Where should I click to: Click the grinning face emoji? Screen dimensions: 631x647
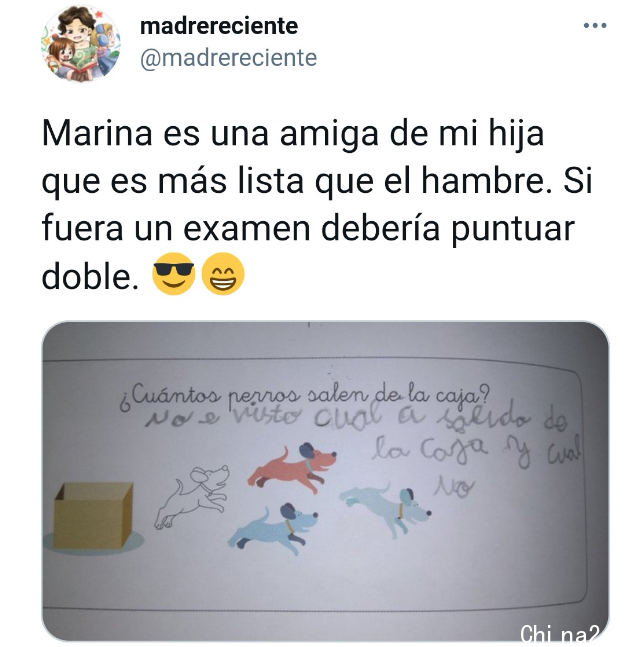[x=223, y=274]
